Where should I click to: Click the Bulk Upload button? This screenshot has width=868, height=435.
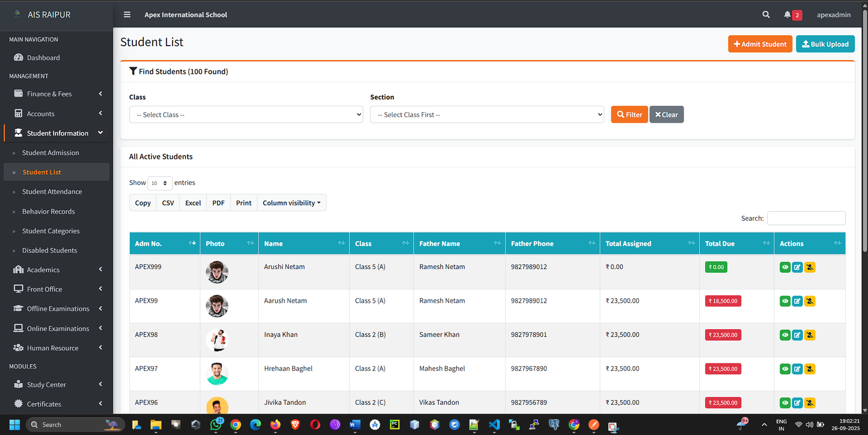825,44
